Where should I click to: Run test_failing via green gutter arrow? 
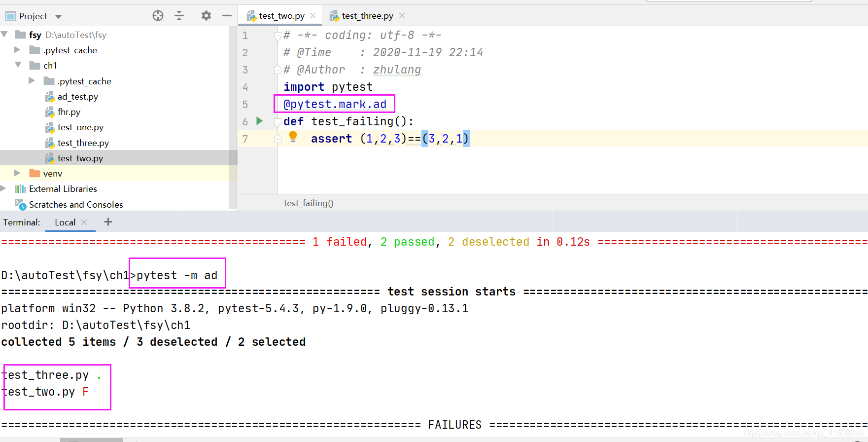tap(260, 121)
